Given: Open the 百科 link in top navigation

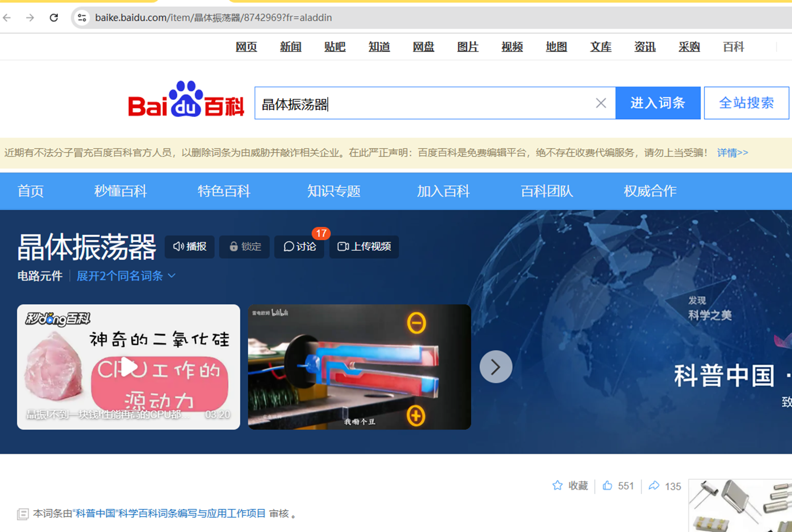Looking at the screenshot, I should click(x=734, y=47).
